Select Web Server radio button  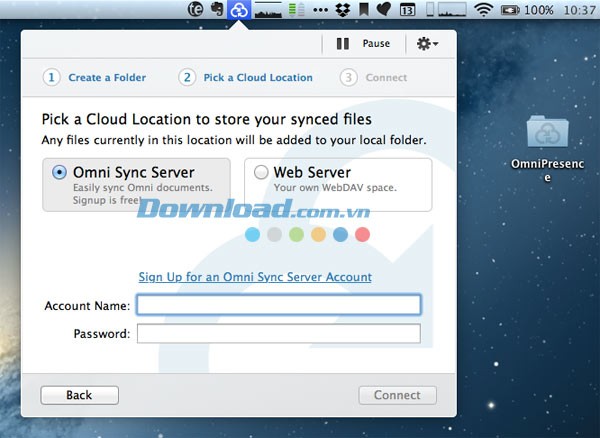coord(261,172)
